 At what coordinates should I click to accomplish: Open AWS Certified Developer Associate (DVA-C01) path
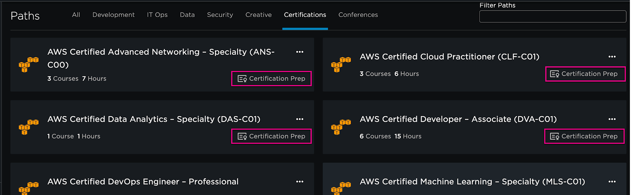click(x=458, y=119)
